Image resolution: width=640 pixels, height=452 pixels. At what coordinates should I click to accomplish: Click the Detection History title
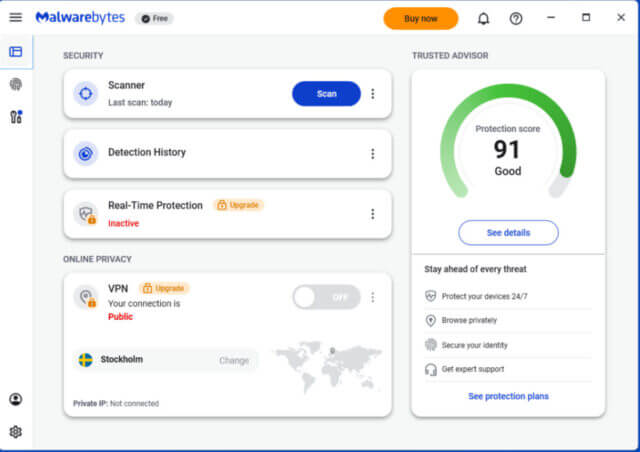coord(147,152)
